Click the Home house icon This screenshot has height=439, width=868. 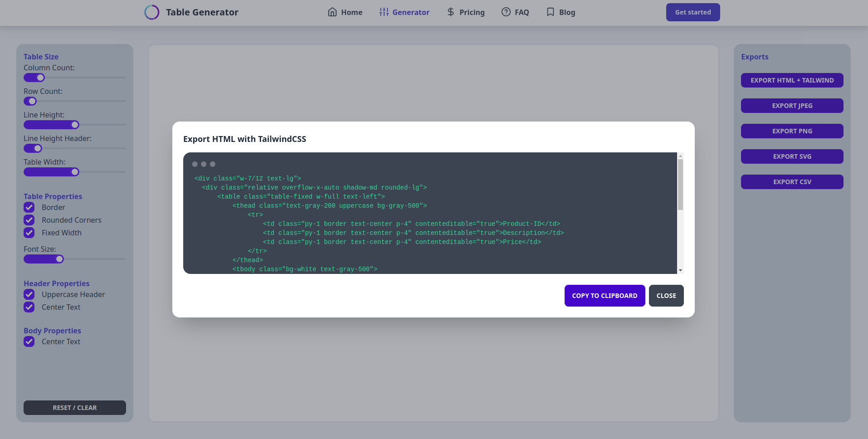click(x=332, y=12)
